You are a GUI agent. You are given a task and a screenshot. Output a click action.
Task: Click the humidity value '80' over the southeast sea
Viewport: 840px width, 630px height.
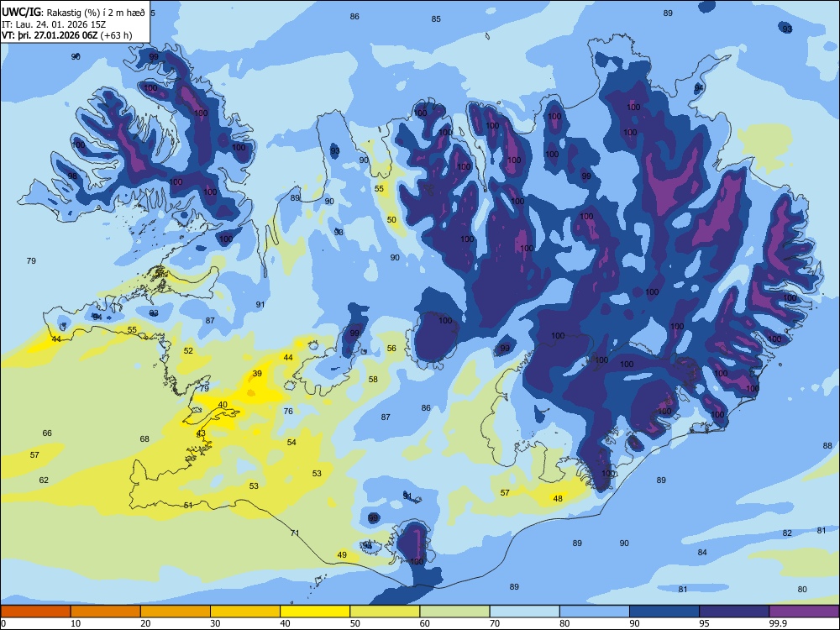click(802, 590)
